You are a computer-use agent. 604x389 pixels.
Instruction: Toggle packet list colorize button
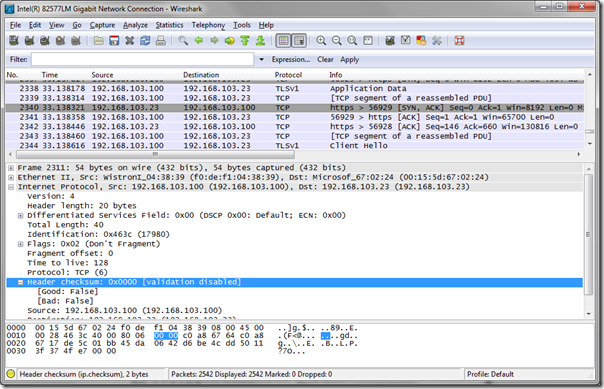pyautogui.click(x=283, y=40)
